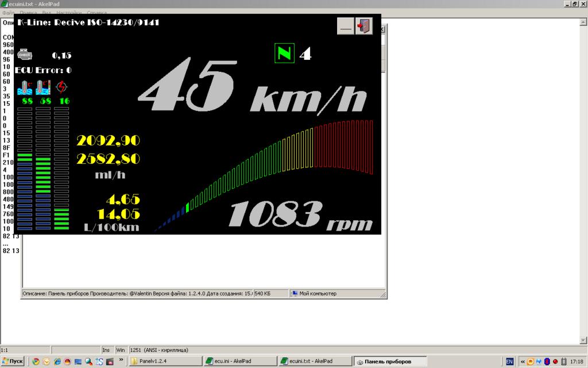This screenshot has width=588, height=368.
Task: Minimize the dashboard panel with the dash button
Action: [345, 26]
